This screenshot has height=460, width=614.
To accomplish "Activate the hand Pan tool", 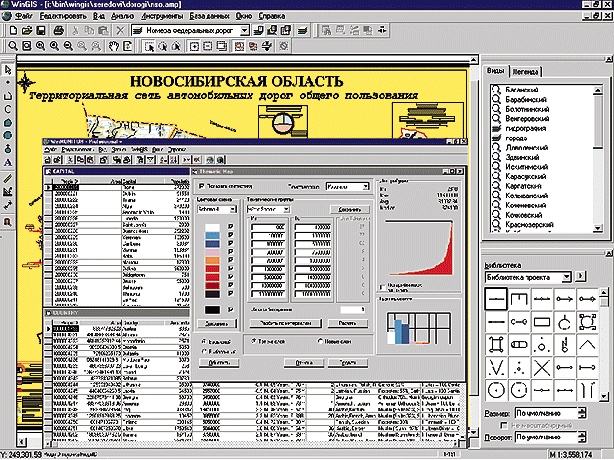I will 114,46.
